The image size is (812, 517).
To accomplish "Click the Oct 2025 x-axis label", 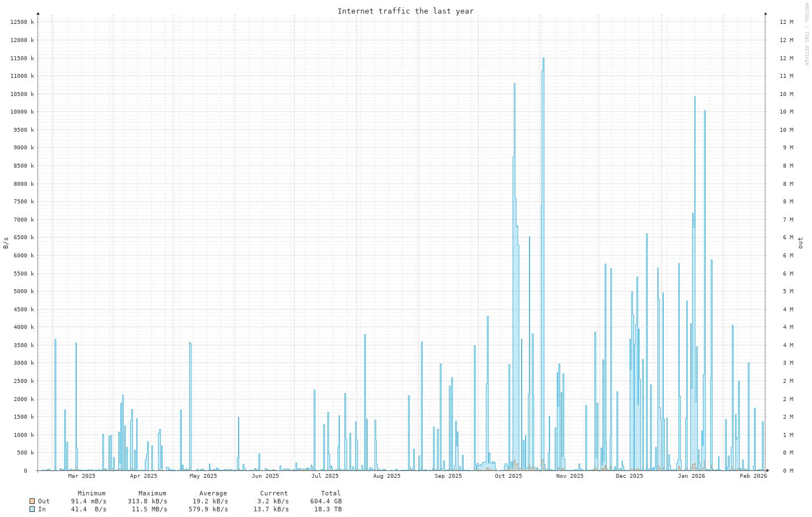I will pos(508,476).
